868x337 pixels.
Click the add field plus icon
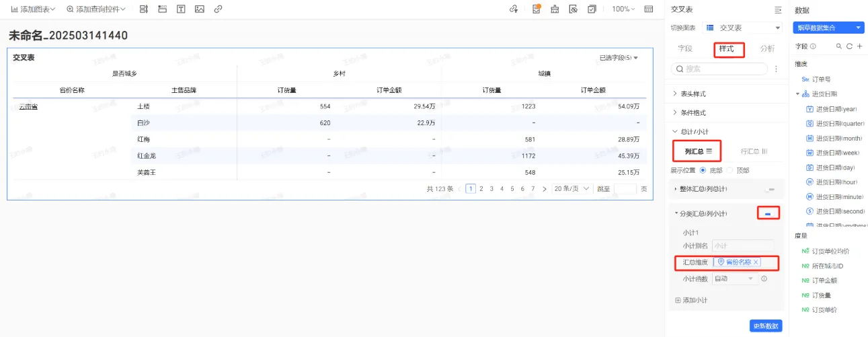point(859,46)
